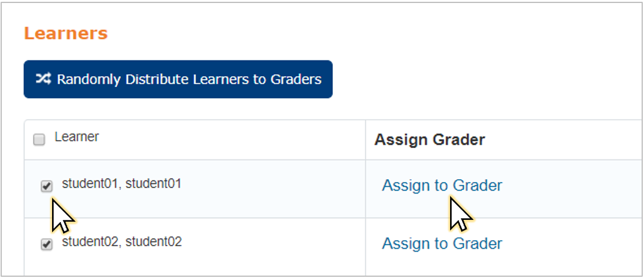The height and width of the screenshot is (278, 644).
Task: Open Assign to Grader for student02
Action: (442, 243)
